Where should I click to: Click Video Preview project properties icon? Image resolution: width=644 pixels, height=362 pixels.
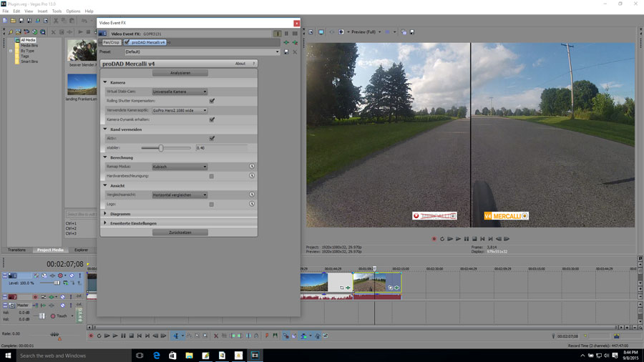pos(311,32)
